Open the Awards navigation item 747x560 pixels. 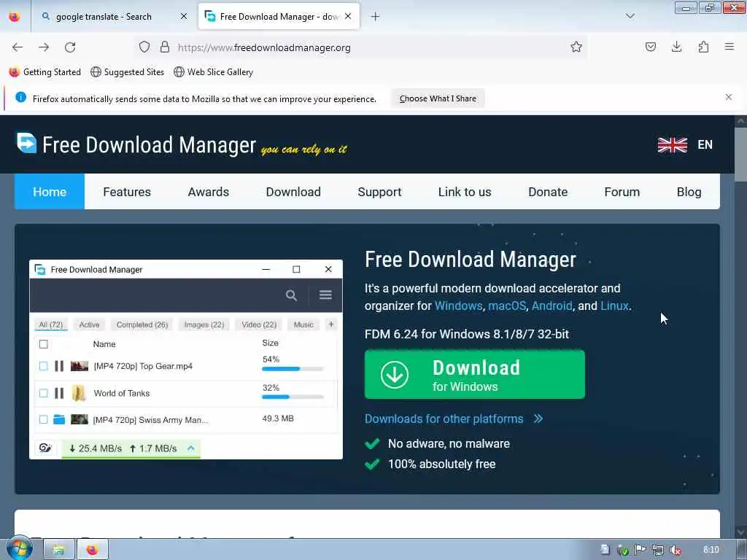tap(208, 192)
